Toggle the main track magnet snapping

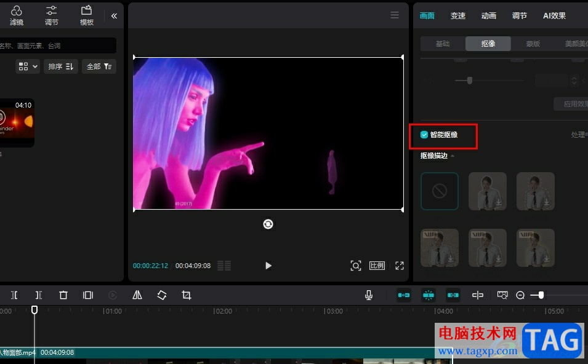(x=404, y=295)
